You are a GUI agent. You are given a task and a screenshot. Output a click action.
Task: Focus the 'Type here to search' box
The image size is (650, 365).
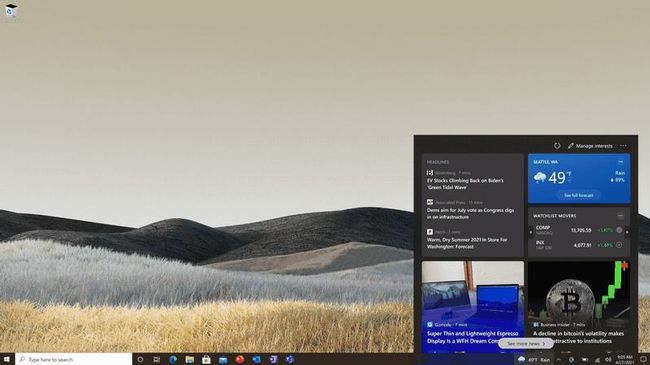[74, 359]
